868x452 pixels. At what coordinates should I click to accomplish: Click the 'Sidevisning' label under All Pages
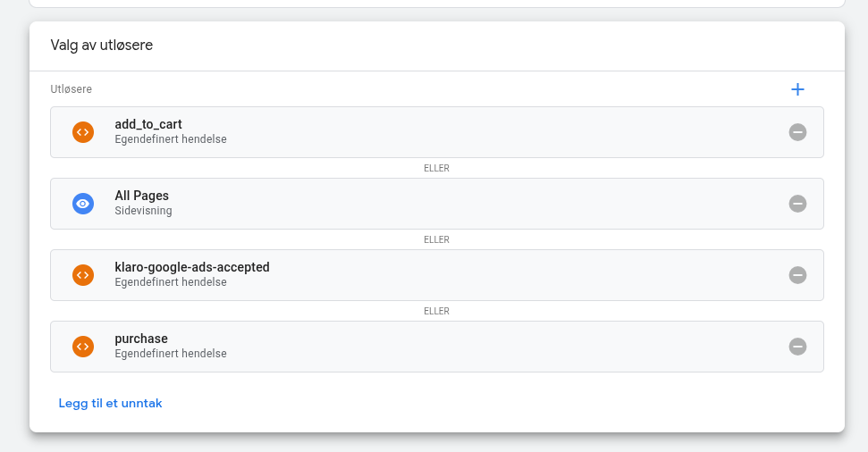[143, 211]
